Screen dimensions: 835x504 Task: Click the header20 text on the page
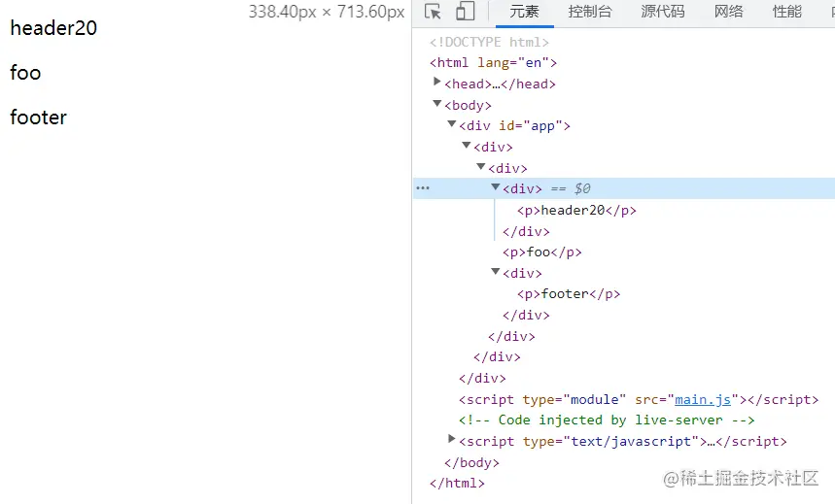(x=53, y=28)
